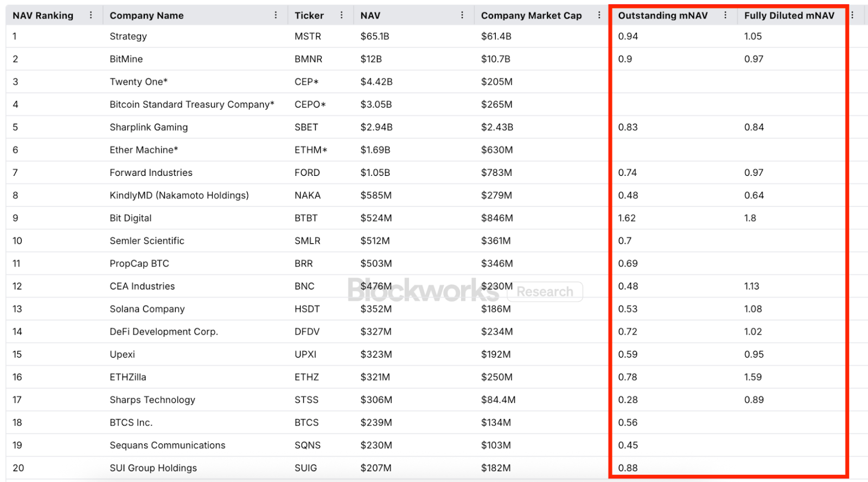Click the BitMine company name
Viewport: 868px width, 482px height.
click(126, 59)
